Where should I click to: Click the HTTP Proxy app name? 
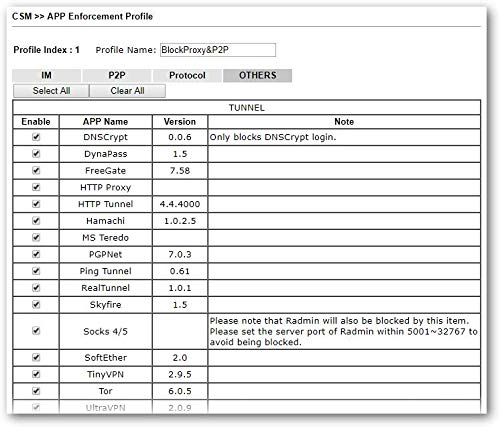pyautogui.click(x=105, y=187)
